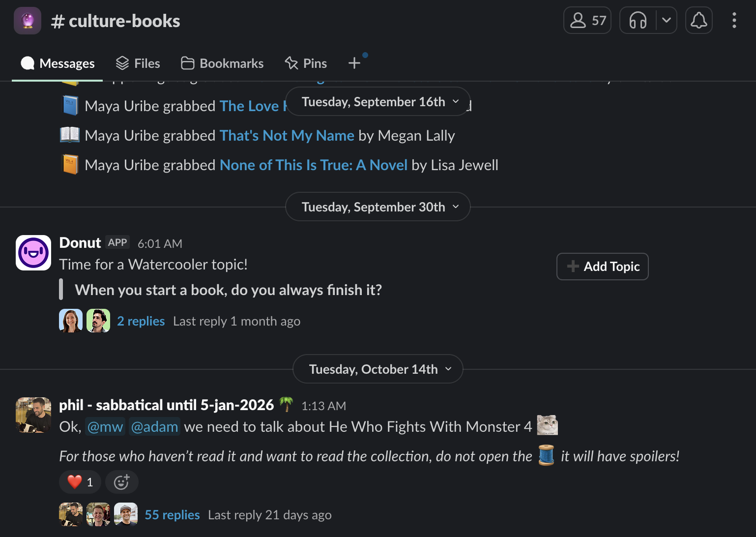
Task: Start a huddle with the headphones icon
Action: coord(638,21)
